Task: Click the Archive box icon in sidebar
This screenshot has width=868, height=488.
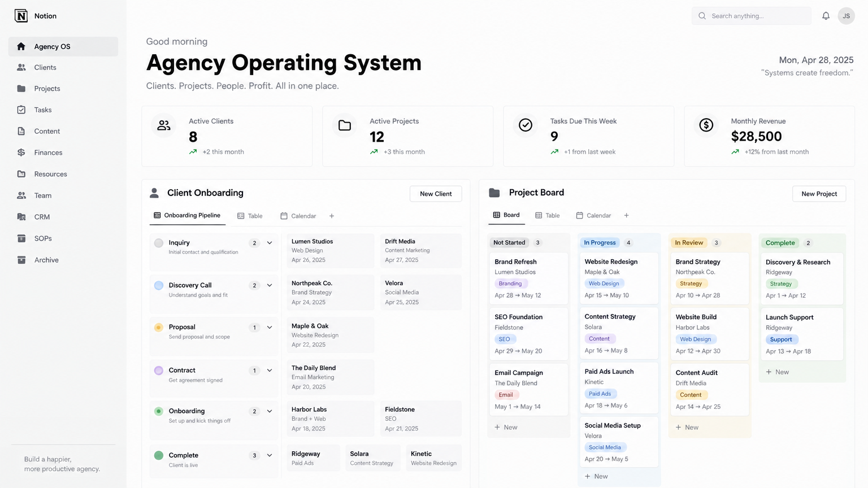Action: [21, 260]
